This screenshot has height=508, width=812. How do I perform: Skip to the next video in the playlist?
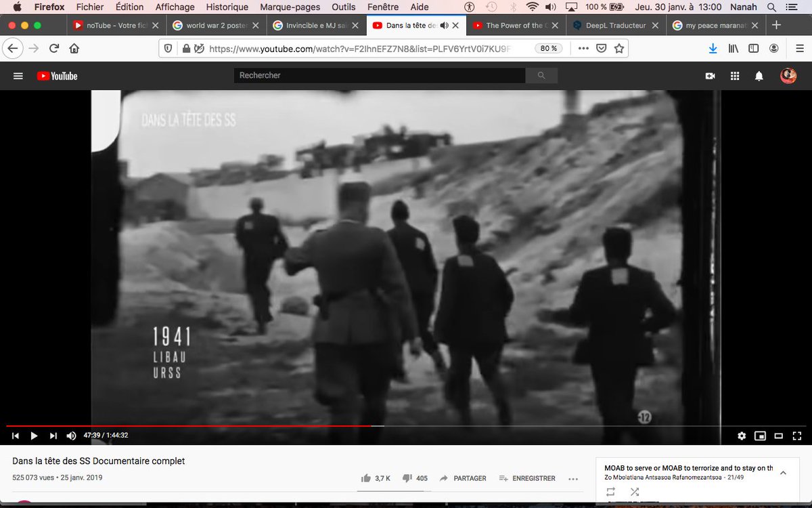coord(53,436)
